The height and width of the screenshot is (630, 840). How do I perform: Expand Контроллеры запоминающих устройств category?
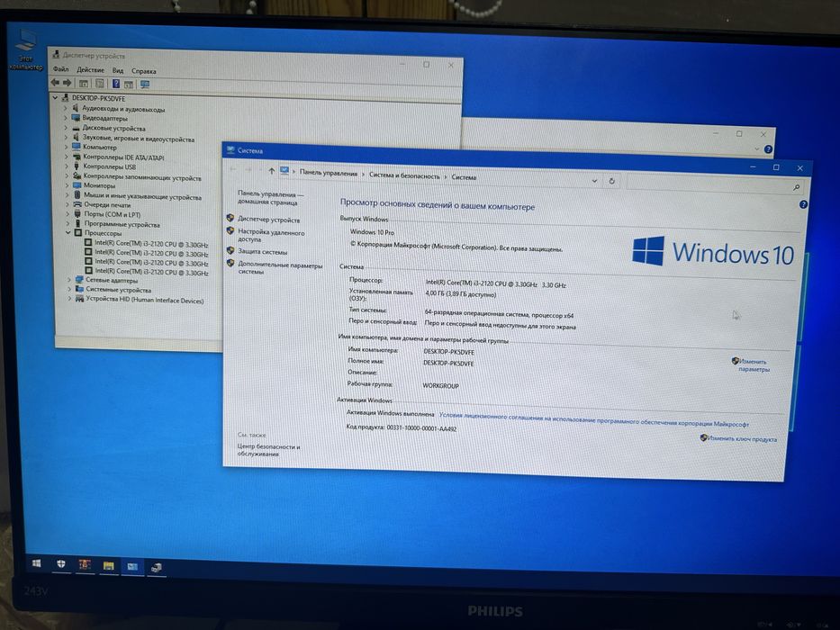point(67,175)
